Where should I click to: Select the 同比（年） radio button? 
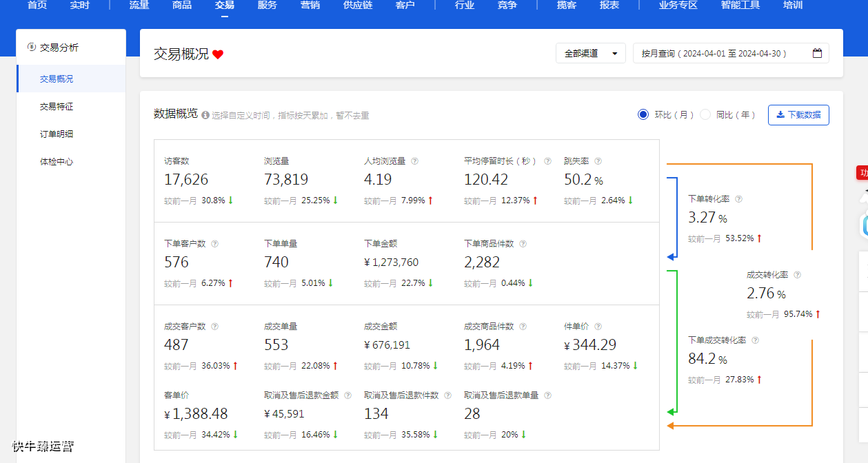tap(705, 114)
